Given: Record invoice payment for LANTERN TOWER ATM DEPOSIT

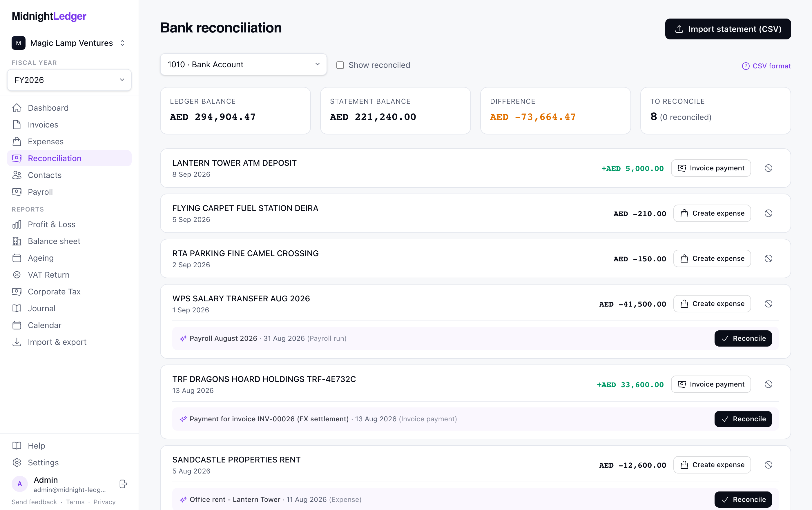Looking at the screenshot, I should tap(711, 168).
